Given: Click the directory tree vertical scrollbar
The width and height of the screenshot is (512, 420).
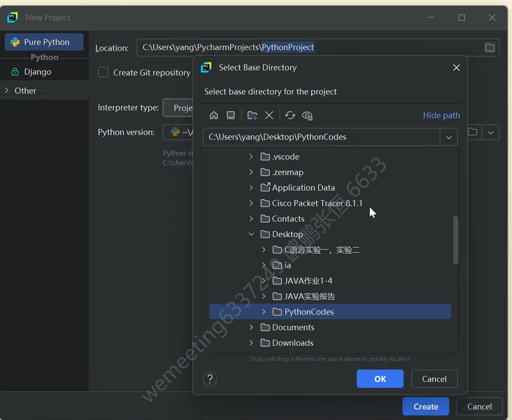Looking at the screenshot, I should pos(456,240).
